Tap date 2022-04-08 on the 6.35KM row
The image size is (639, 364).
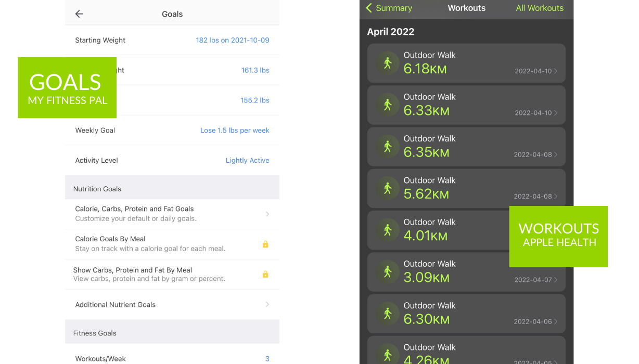533,154
